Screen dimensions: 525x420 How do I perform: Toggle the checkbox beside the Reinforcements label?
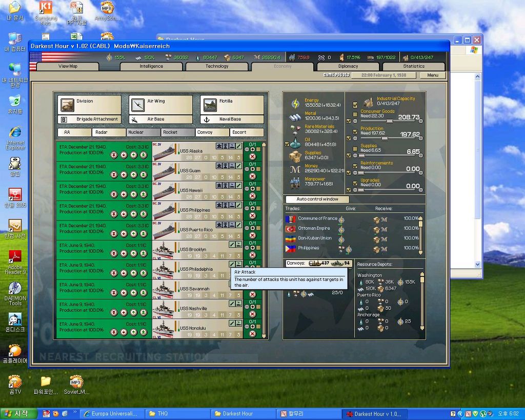[x=355, y=166]
